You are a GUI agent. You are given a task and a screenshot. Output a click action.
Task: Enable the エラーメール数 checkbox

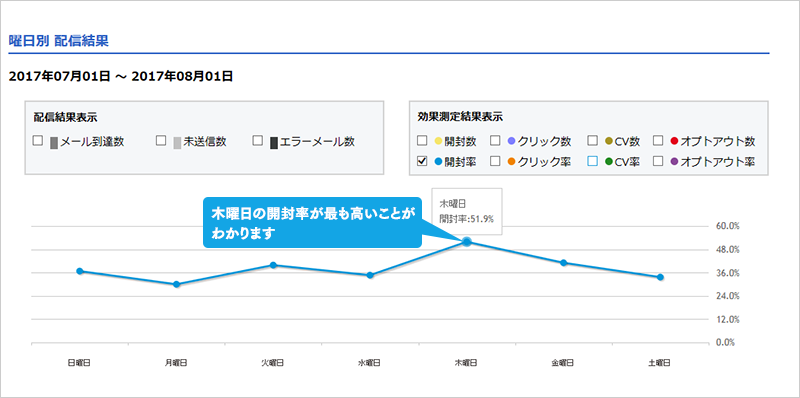(x=258, y=140)
